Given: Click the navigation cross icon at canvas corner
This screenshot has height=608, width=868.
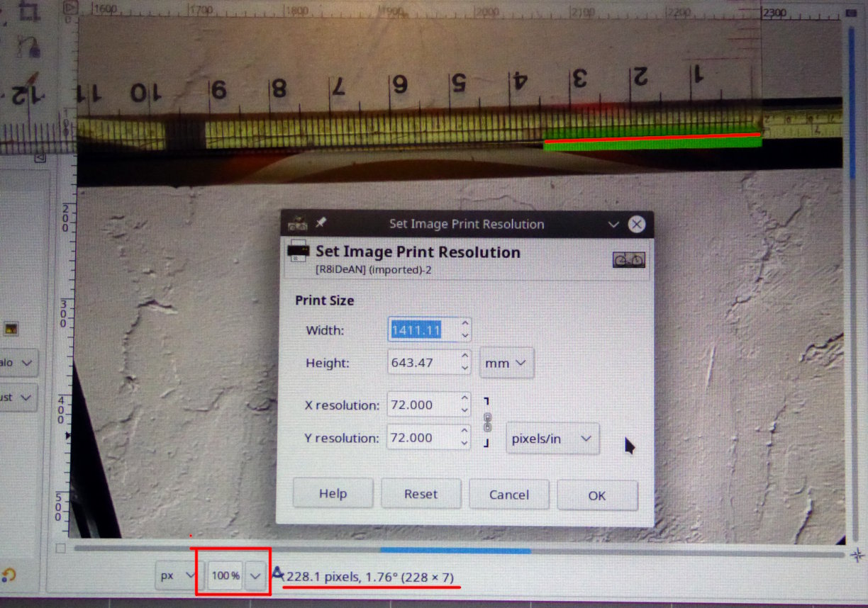Looking at the screenshot, I should (x=857, y=554).
